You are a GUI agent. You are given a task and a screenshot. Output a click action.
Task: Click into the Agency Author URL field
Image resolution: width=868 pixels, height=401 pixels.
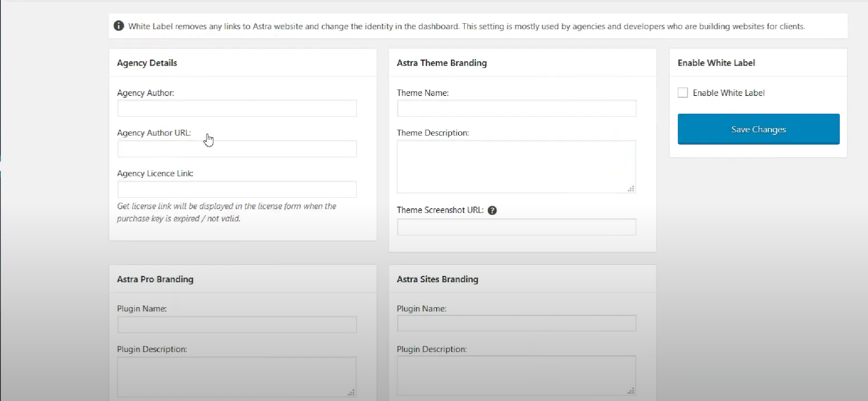pos(237,149)
